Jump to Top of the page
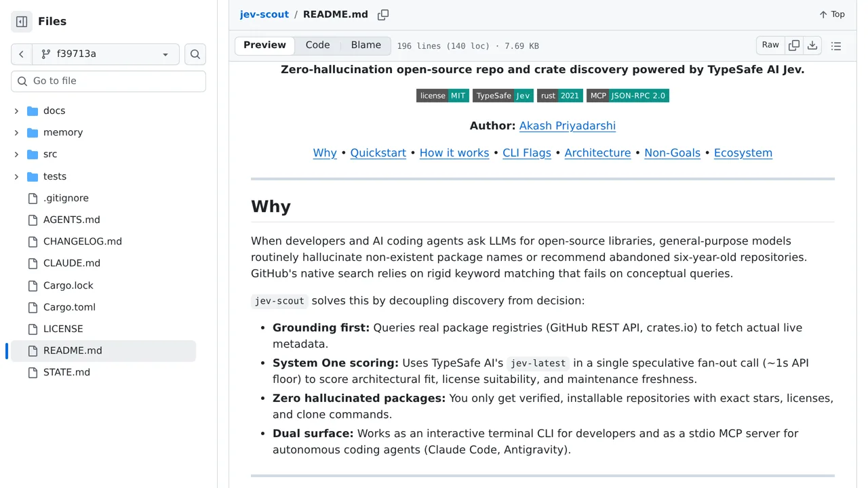The width and height of the screenshot is (868, 488). coord(832,14)
